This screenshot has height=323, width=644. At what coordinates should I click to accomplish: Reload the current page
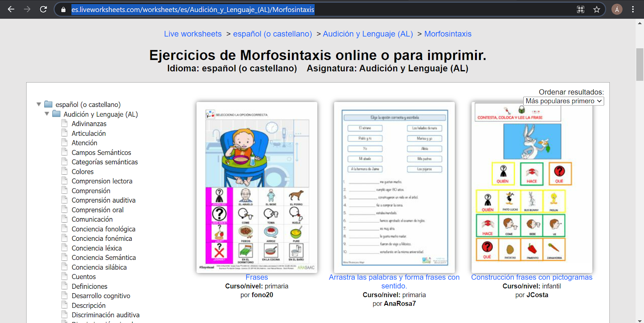[43, 9]
